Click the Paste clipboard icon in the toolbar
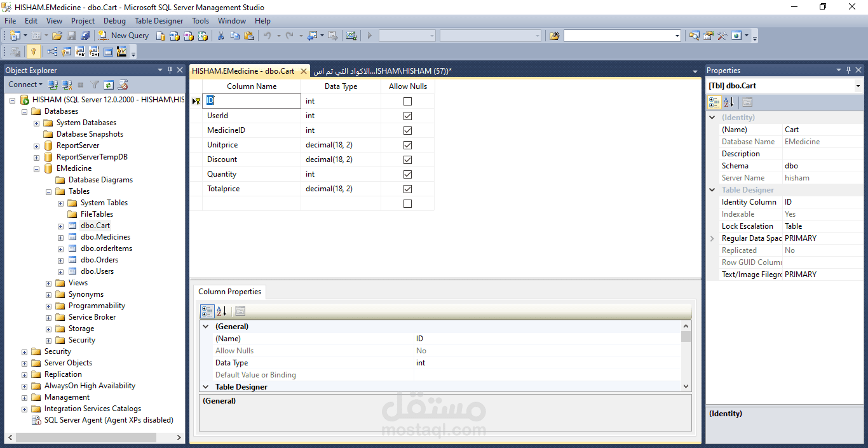The height and width of the screenshot is (448, 868). point(249,36)
